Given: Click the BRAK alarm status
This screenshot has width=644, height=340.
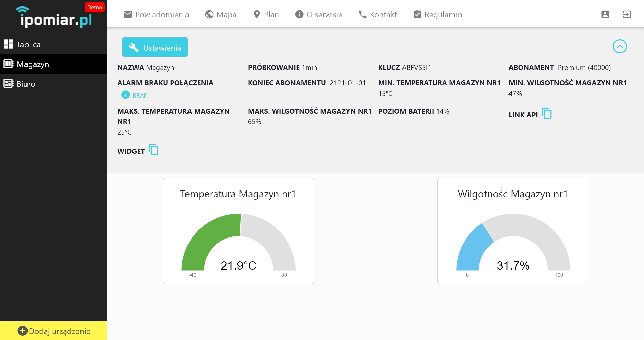Looking at the screenshot, I should pyautogui.click(x=140, y=96).
